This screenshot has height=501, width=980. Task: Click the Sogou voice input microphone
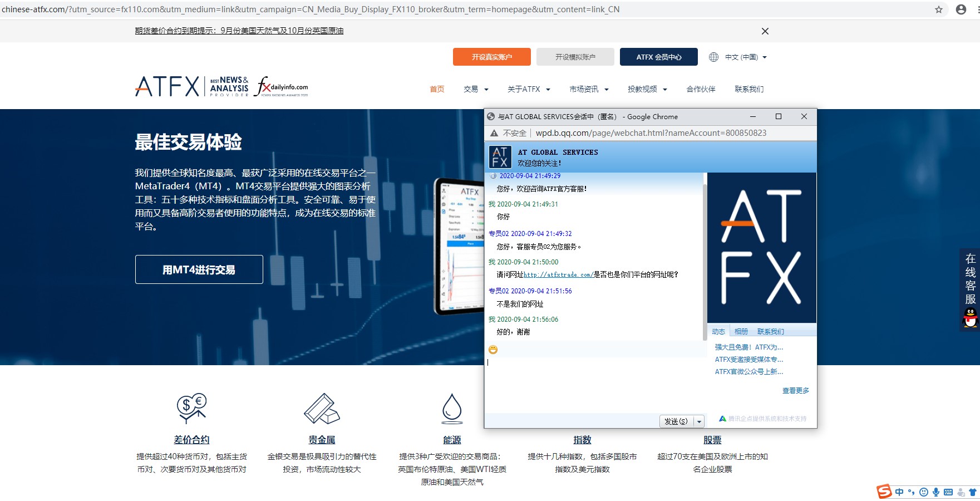click(936, 492)
